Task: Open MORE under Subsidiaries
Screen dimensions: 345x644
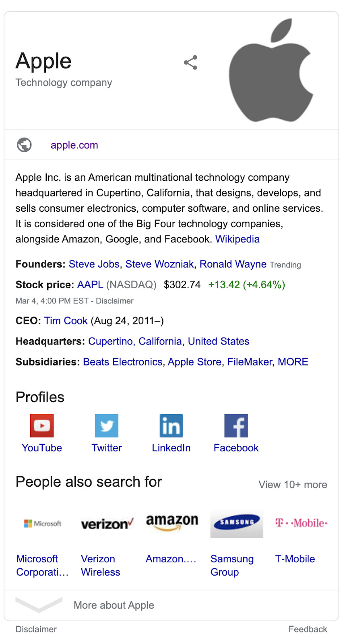Action: 293,361
